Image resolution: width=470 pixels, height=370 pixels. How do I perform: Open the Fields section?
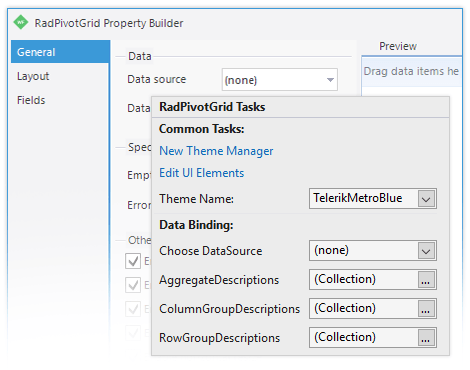pyautogui.click(x=31, y=100)
